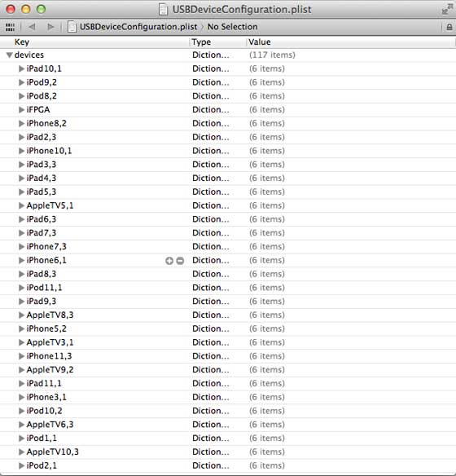Select the iPad2,3 key
This screenshot has height=476, width=456.
42,137
